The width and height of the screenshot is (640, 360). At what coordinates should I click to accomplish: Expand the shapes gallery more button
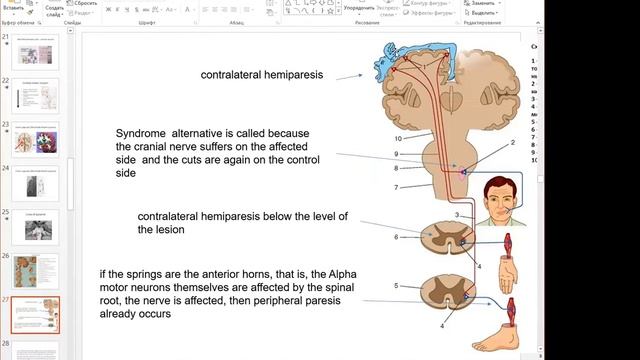pyautogui.click(x=338, y=11)
